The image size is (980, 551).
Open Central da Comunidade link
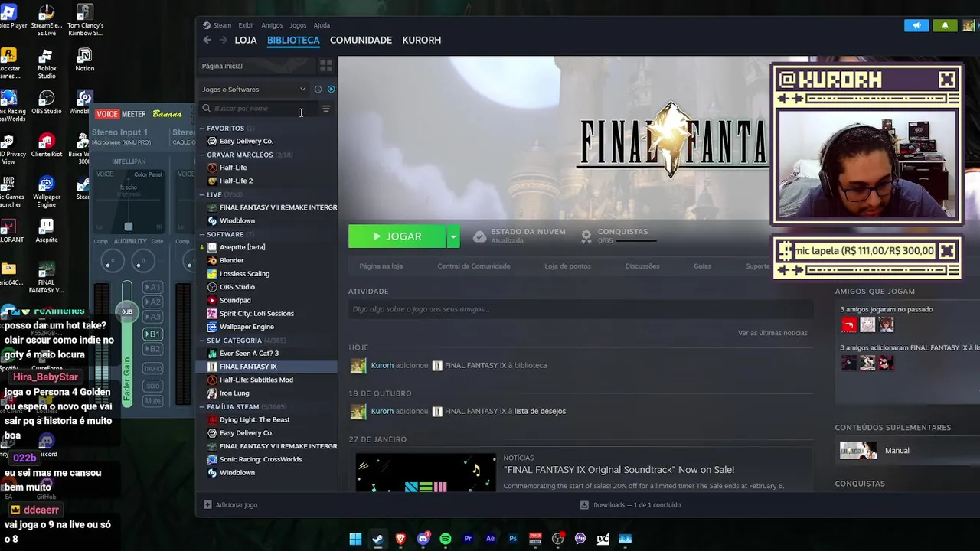click(x=474, y=266)
